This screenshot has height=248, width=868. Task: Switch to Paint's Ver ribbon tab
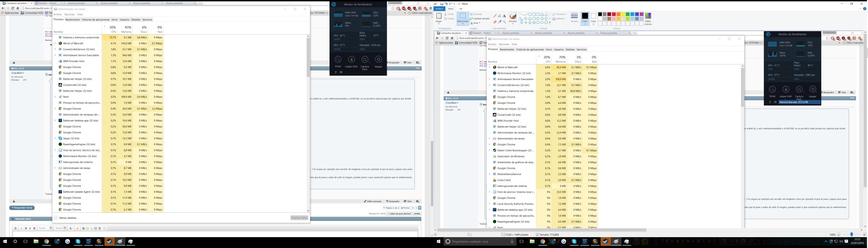pyautogui.click(x=461, y=9)
